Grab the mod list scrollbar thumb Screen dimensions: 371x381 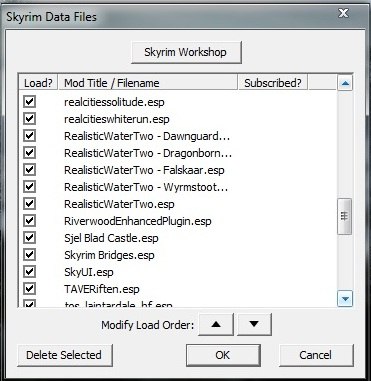[345, 216]
